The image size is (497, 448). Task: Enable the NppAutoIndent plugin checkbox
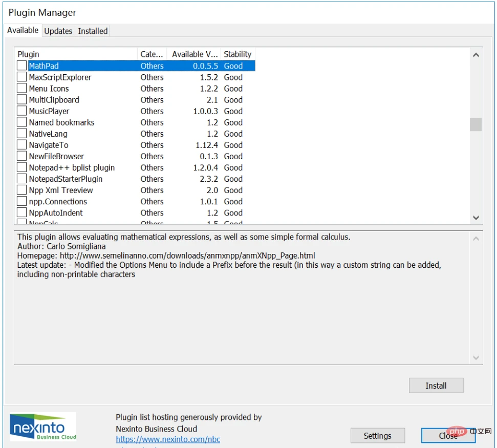[21, 212]
